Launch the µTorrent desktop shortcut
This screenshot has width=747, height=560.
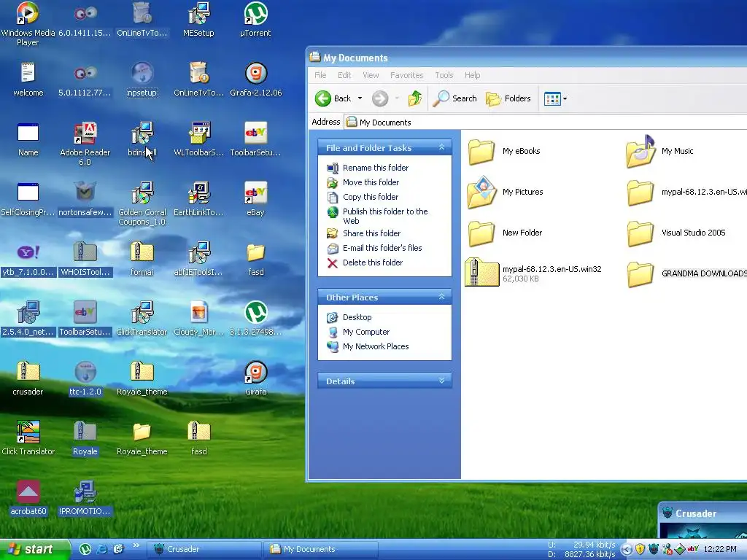(x=256, y=13)
